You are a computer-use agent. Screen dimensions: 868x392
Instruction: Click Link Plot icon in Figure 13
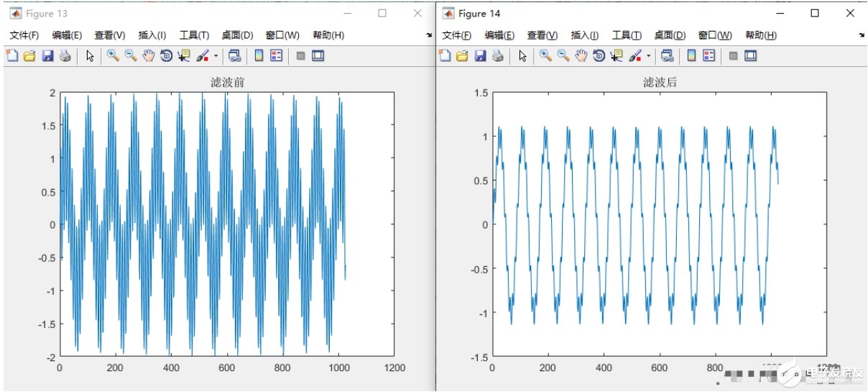point(234,55)
